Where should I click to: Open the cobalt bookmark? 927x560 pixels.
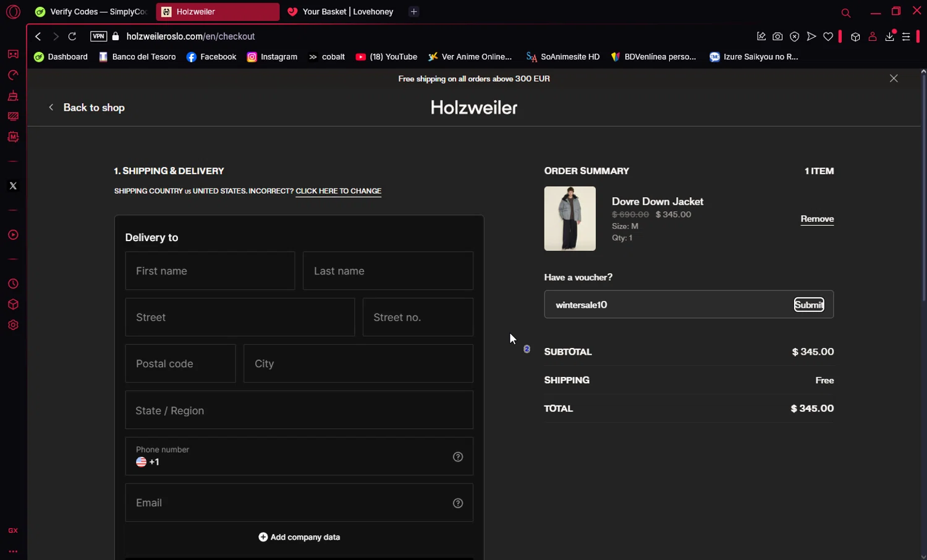point(327,57)
